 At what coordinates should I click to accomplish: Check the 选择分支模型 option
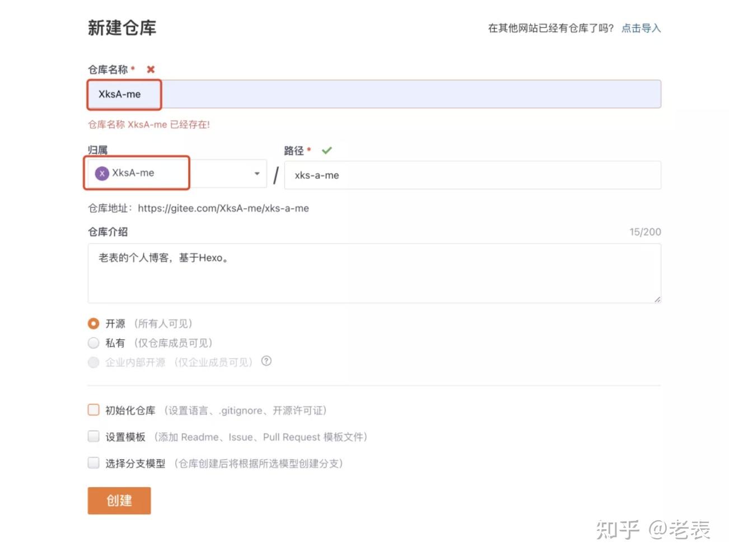[x=93, y=463]
